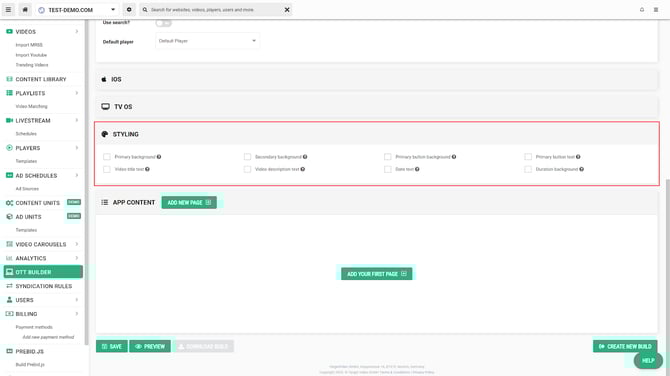Click the Videos sidebar icon
The width and height of the screenshot is (670, 376).
click(9, 32)
